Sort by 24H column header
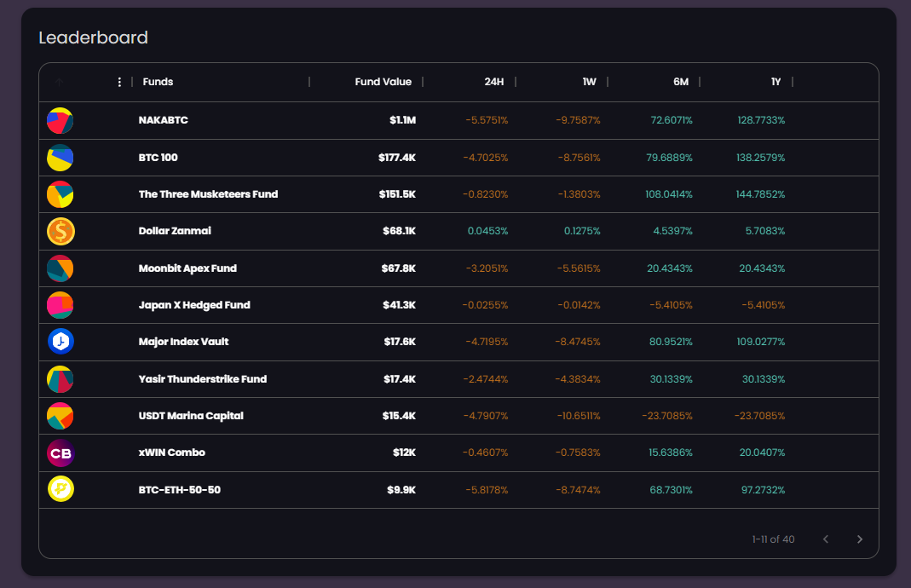 (493, 82)
